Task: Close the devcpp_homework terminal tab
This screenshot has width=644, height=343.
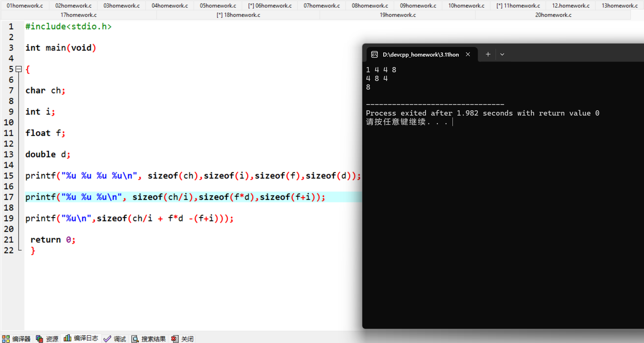Action: [x=468, y=54]
